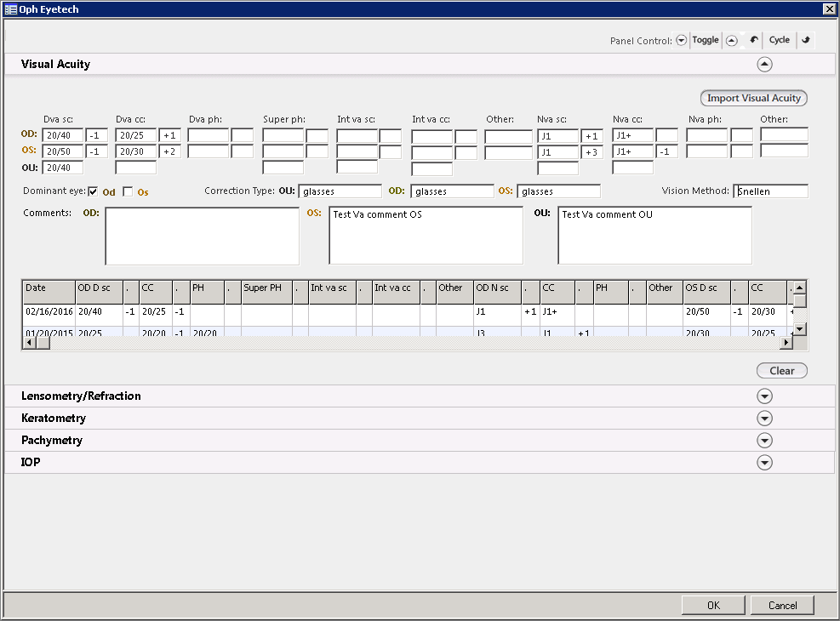
Task: Click the Panel Control collapse-all up arrow
Action: point(731,40)
